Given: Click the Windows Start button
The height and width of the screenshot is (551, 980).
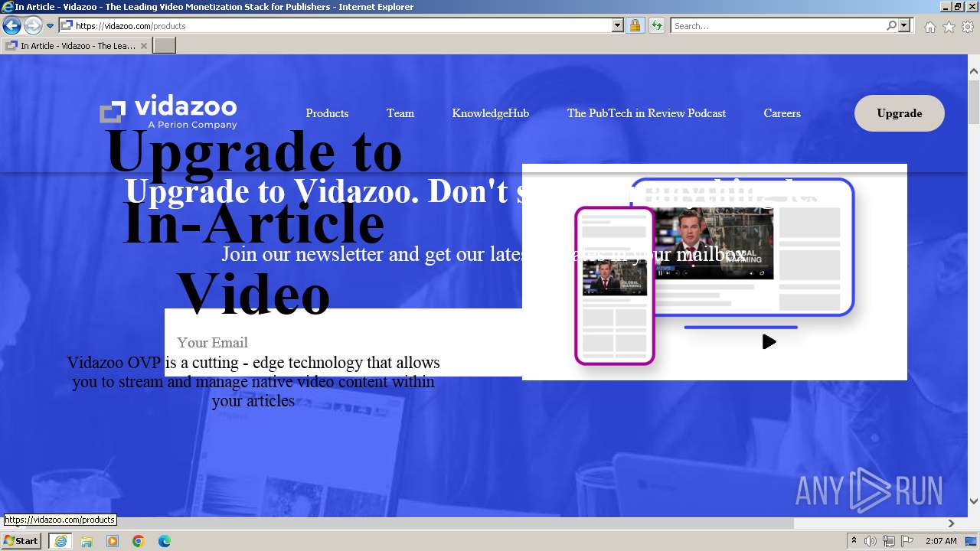Looking at the screenshot, I should click(21, 541).
